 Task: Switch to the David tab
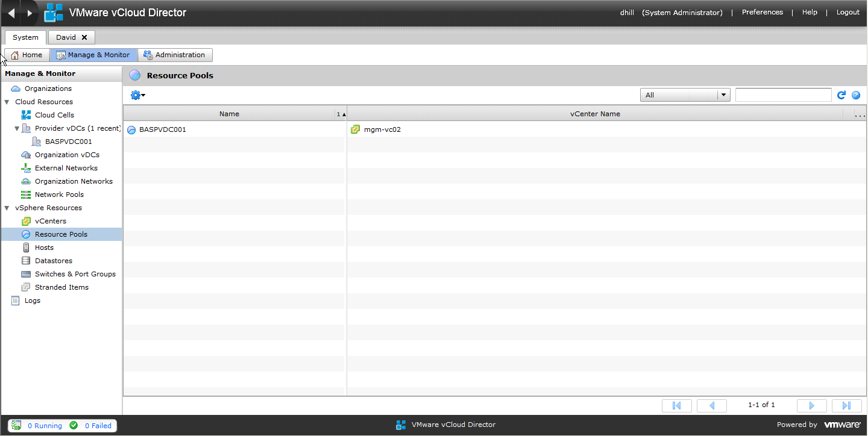pyautogui.click(x=66, y=37)
